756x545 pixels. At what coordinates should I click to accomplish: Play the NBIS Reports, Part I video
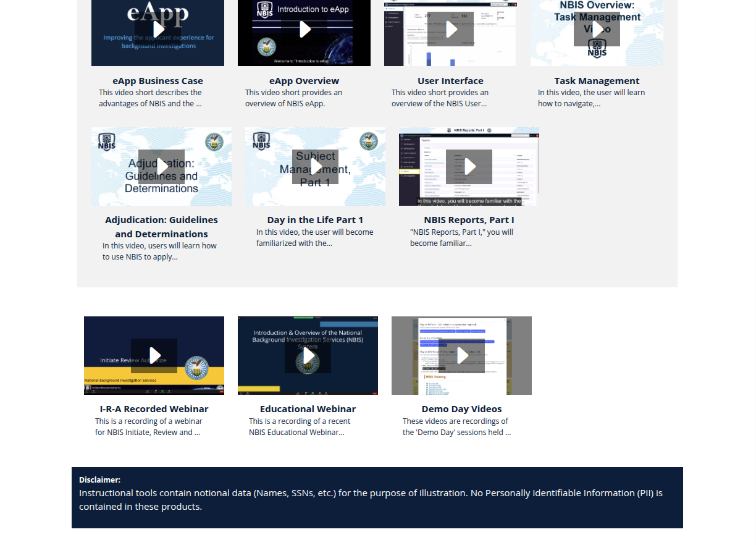[469, 167]
